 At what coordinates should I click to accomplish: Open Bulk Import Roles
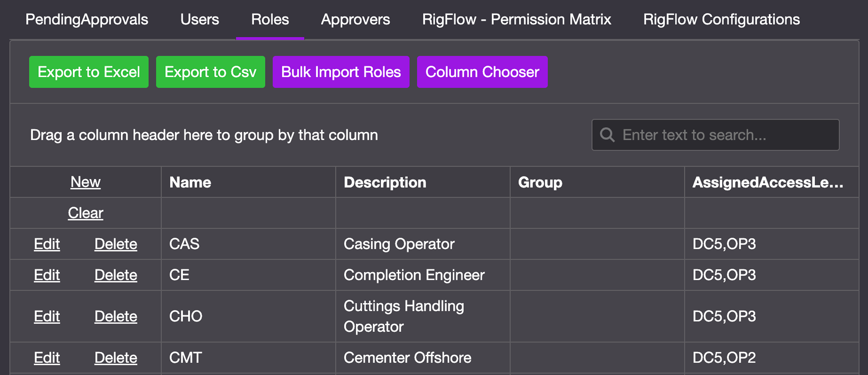click(x=341, y=72)
